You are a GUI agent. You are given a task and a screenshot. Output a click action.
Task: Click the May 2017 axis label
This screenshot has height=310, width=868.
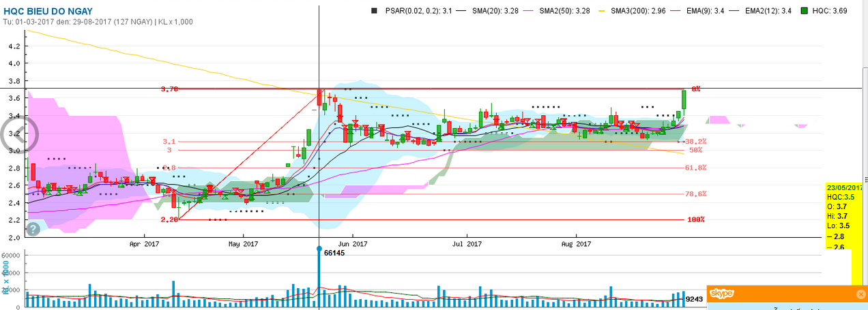tap(244, 243)
